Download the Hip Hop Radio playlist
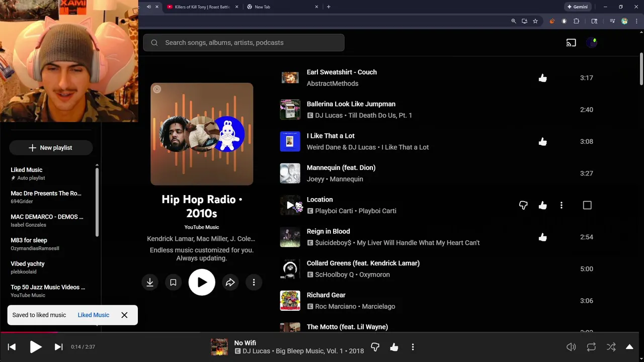 click(150, 283)
